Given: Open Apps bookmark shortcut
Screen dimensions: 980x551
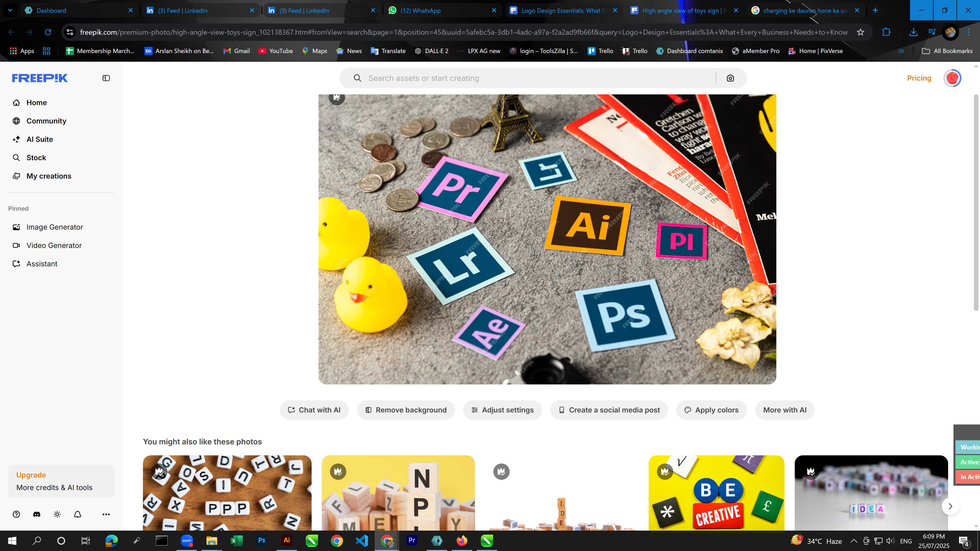Looking at the screenshot, I should point(22,51).
